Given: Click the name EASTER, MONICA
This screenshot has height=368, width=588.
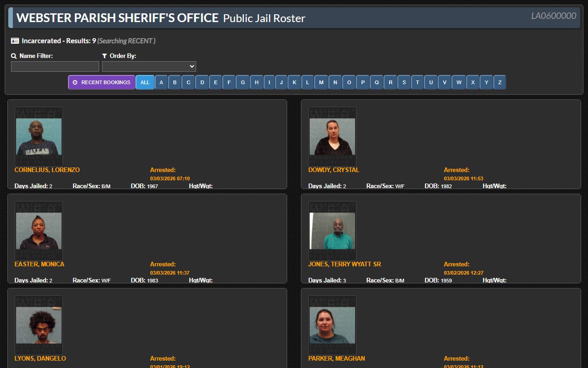Looking at the screenshot, I should 40,264.
